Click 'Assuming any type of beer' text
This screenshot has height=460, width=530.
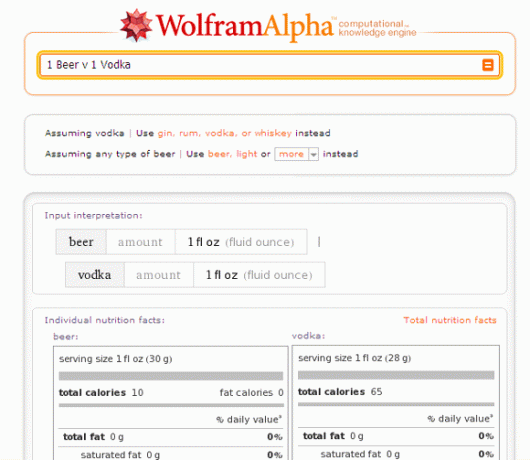[x=110, y=154]
